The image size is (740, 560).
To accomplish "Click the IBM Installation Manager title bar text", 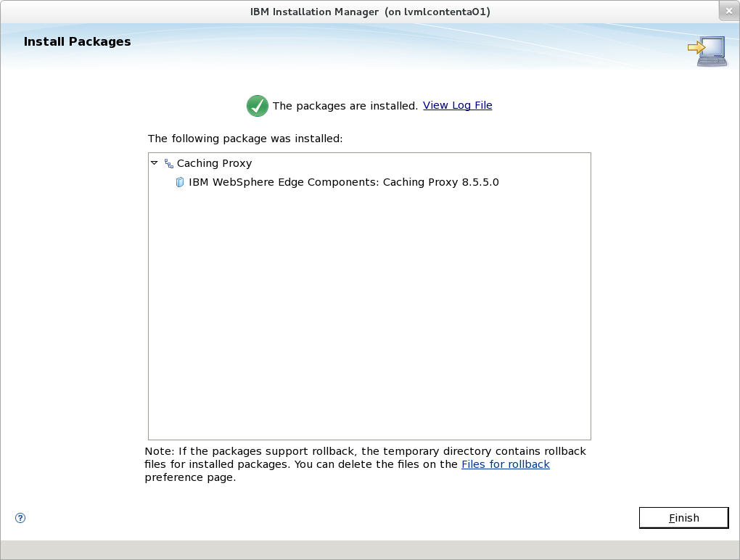I will [370, 12].
